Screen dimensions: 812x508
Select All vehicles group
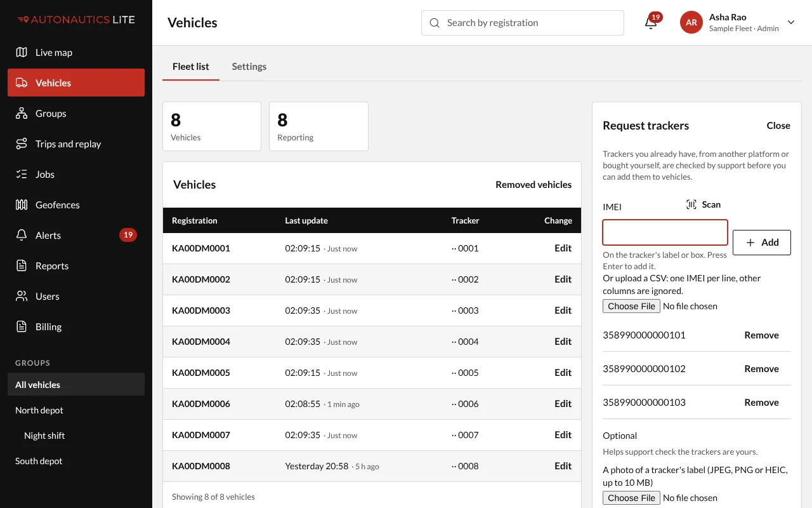76,385
